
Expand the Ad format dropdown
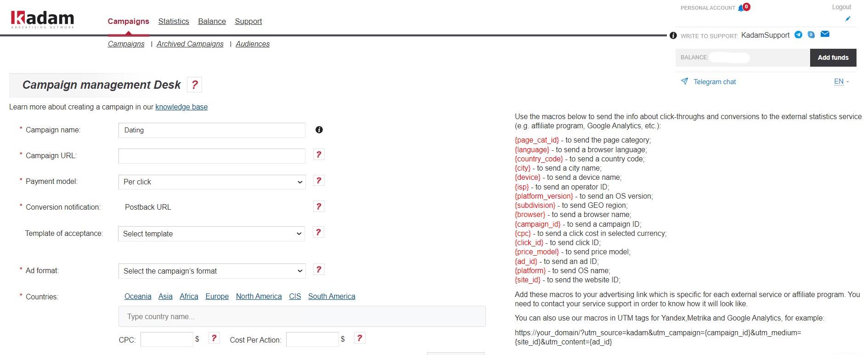[212, 271]
